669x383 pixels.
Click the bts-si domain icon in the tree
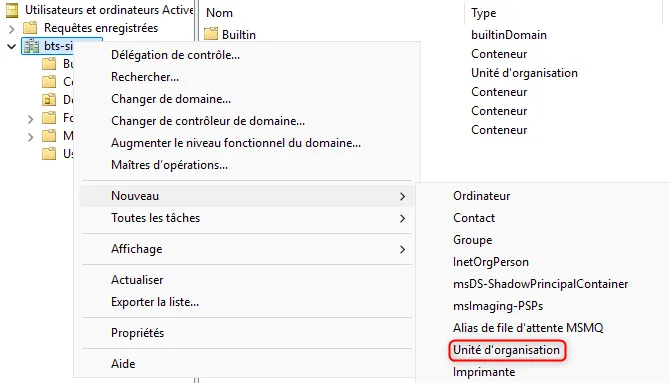point(31,46)
